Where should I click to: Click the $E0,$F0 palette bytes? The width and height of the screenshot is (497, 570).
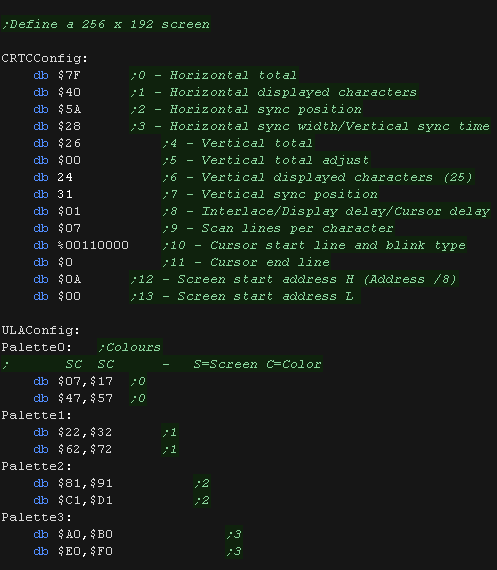85,551
